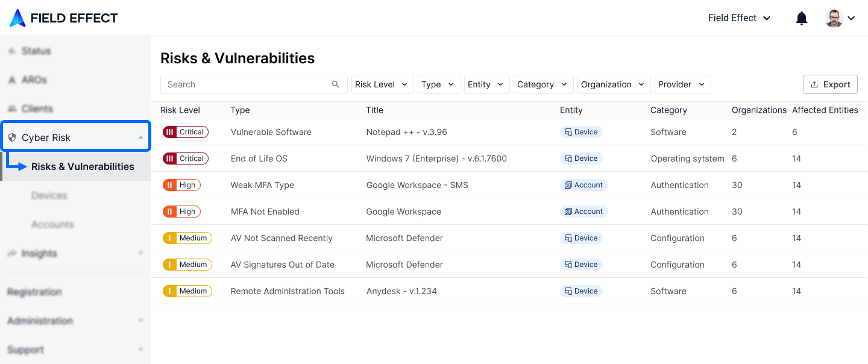Click the AROs sidebar icon
This screenshot has width=868, height=364.
click(12, 80)
